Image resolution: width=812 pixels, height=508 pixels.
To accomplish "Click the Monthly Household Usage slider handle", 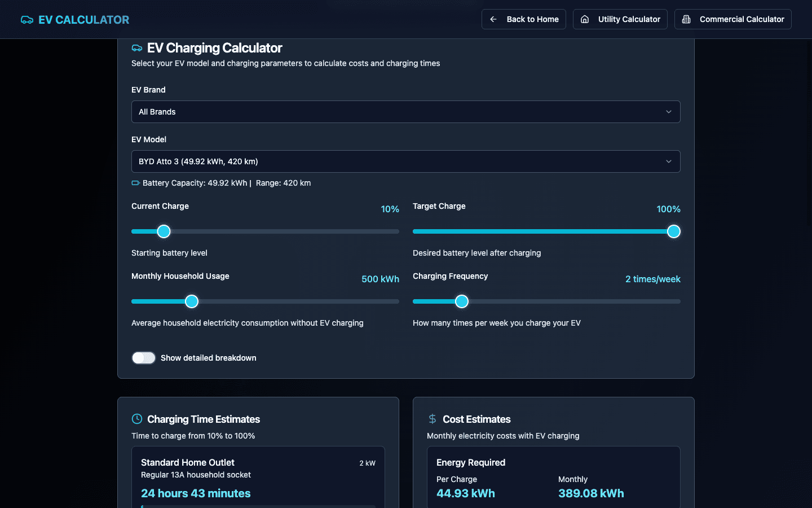I will (x=192, y=301).
